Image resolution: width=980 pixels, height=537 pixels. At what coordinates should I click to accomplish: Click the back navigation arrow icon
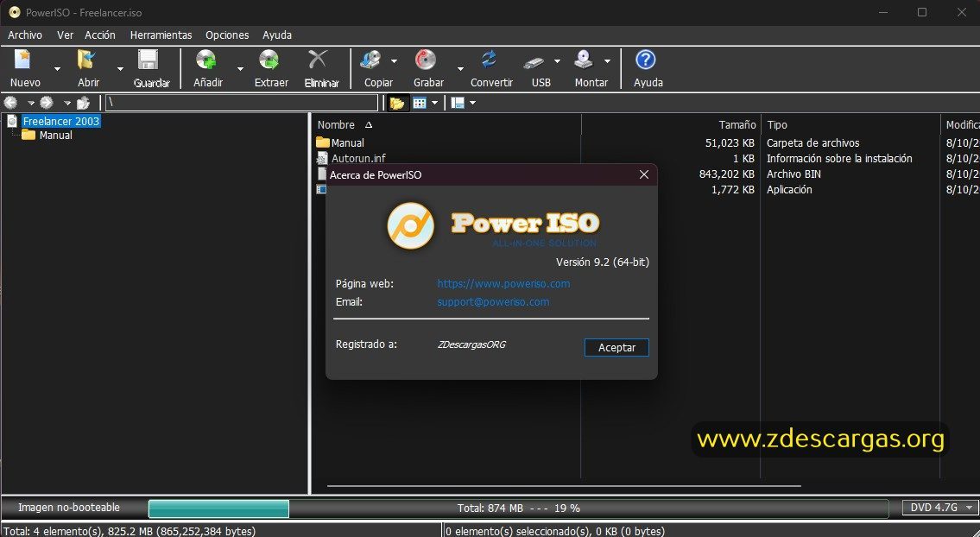tap(10, 103)
